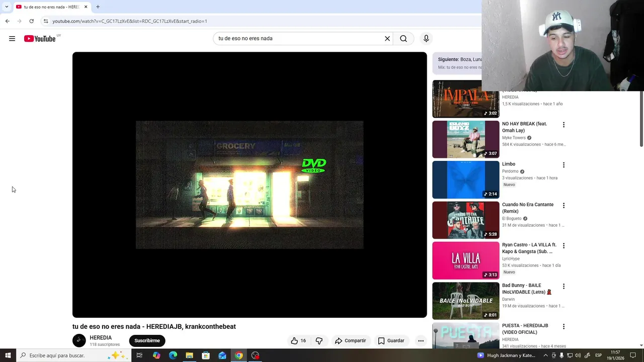Open more actions three-dot menu under video
644x362 pixels.
click(421, 340)
